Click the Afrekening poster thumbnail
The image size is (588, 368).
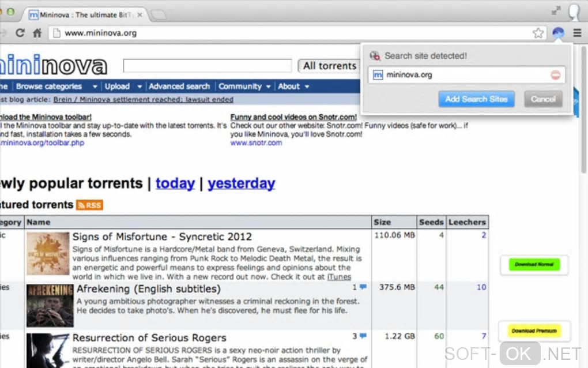click(50, 305)
